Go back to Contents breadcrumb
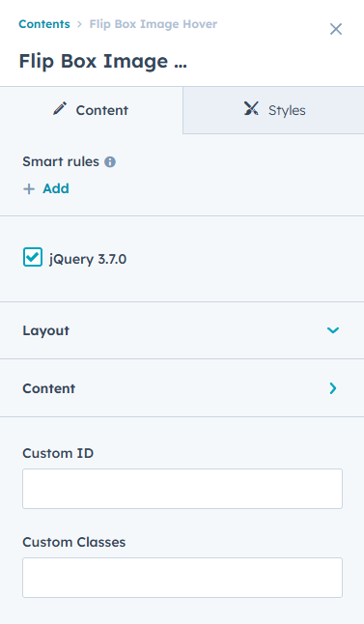 (44, 24)
